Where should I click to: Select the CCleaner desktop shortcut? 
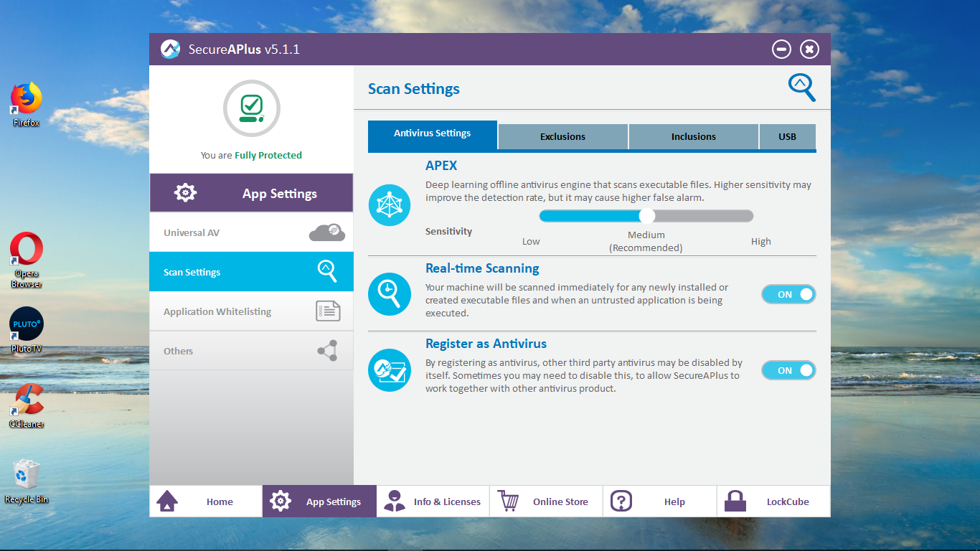[x=27, y=405]
